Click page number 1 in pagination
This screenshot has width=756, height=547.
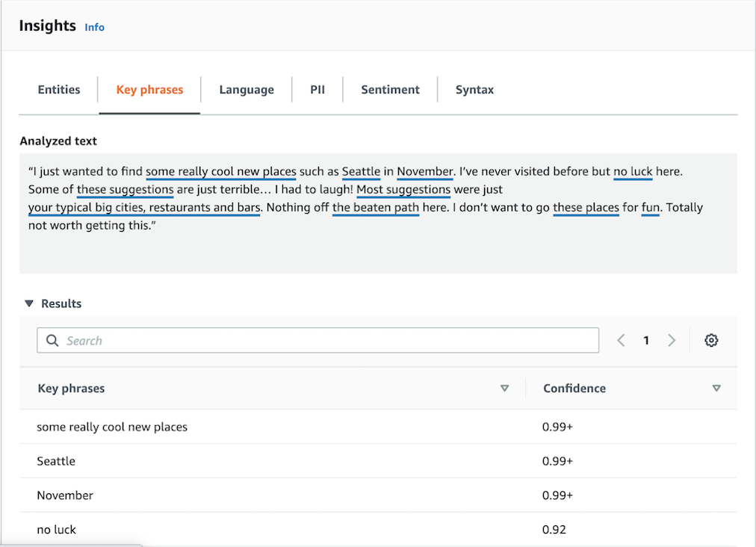[x=646, y=341]
